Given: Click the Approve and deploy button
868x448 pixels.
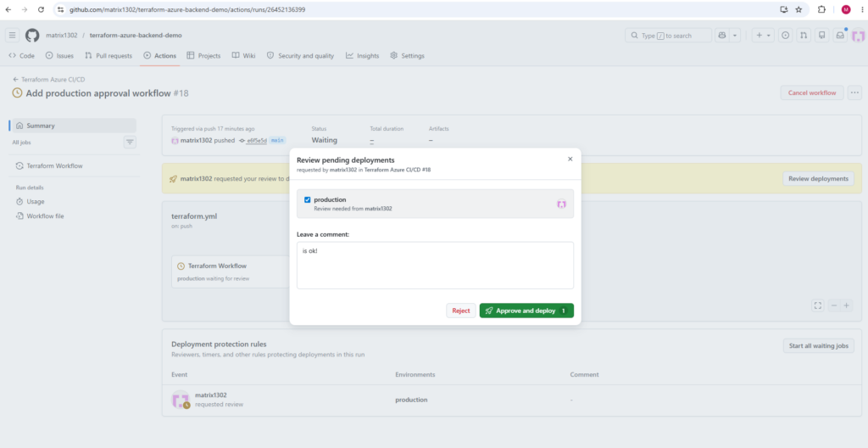Looking at the screenshot, I should [x=526, y=311].
